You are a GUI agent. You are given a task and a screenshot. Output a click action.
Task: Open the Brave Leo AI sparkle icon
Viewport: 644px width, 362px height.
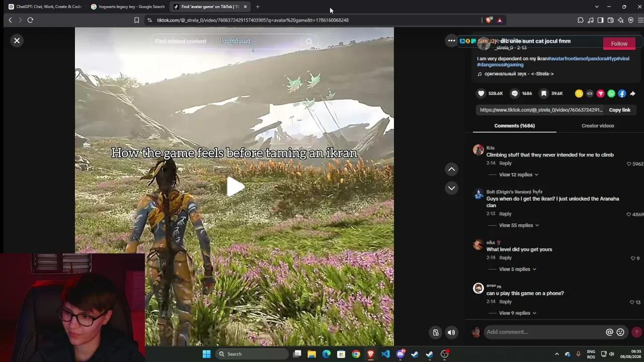coord(620,20)
